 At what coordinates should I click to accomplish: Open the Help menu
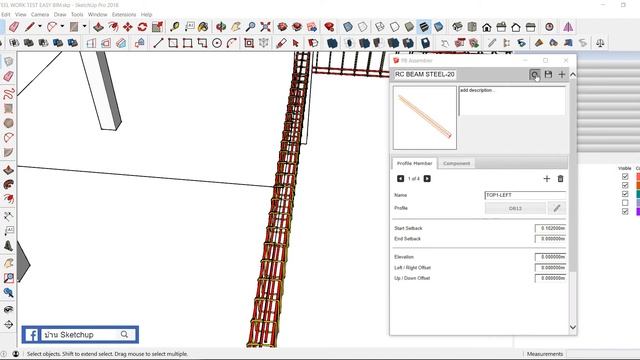147,14
